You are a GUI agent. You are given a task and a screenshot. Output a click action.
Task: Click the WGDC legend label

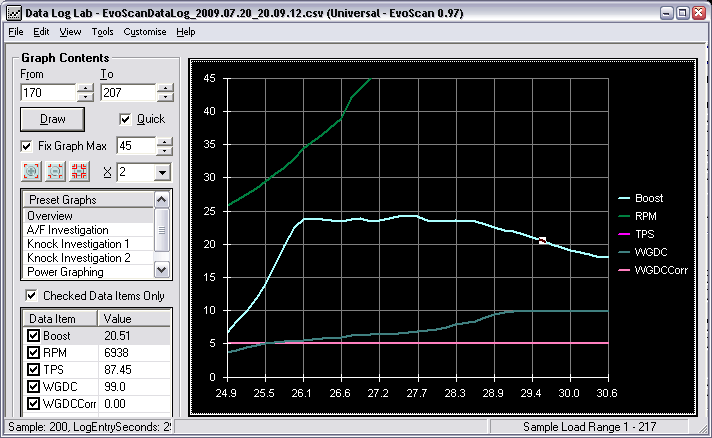(x=651, y=252)
